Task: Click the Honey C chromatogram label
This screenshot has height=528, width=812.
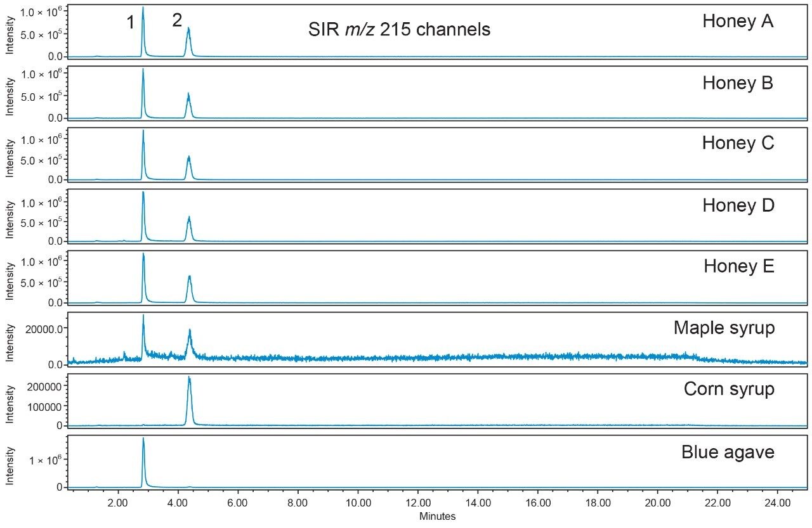Action: [x=738, y=143]
